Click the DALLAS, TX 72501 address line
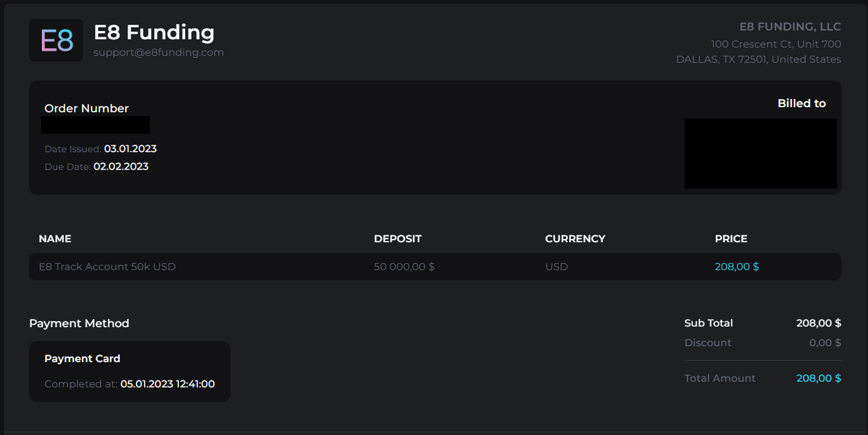The image size is (868, 435). click(x=758, y=59)
